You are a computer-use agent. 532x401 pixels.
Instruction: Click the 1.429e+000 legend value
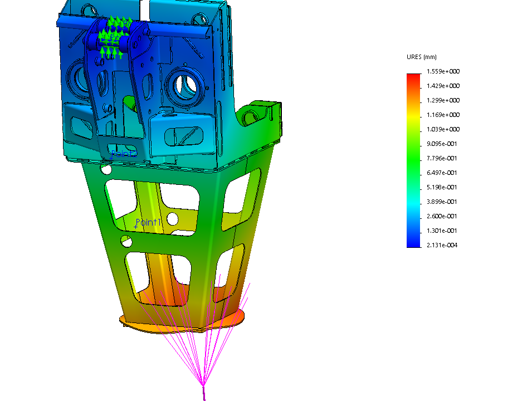443,86
